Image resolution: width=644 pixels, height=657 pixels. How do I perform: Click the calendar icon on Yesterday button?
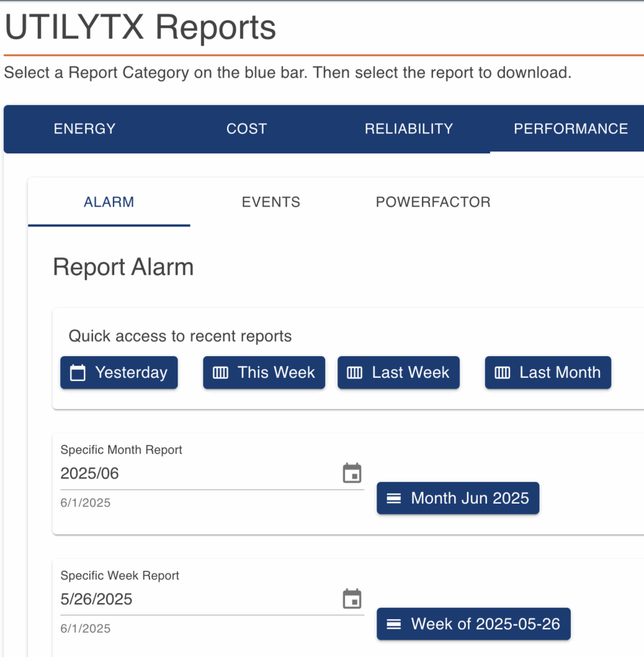[78, 373]
